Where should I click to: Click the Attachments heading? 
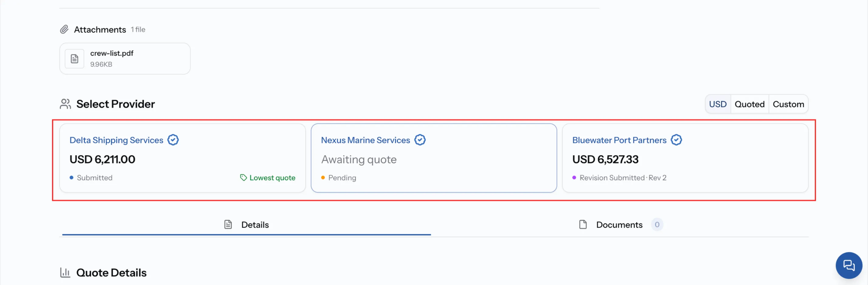click(x=100, y=29)
